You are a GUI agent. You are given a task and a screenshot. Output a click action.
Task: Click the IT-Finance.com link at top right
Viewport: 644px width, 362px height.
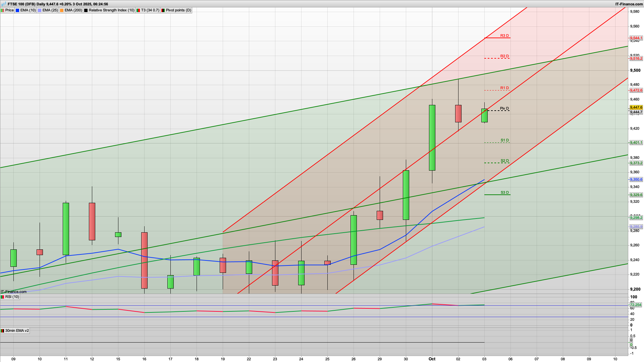click(x=629, y=4)
